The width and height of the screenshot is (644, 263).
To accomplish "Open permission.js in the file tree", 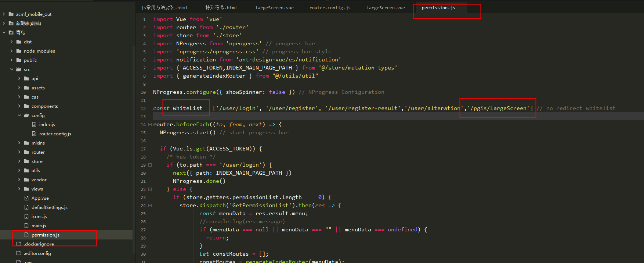I will pyautogui.click(x=45, y=235).
